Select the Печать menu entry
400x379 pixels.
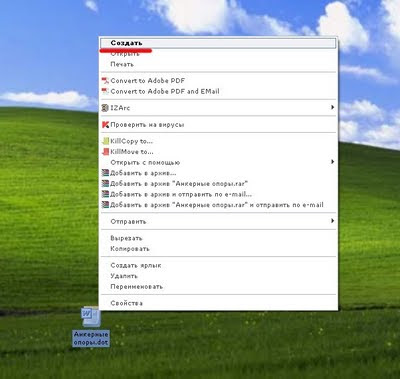pyautogui.click(x=218, y=64)
